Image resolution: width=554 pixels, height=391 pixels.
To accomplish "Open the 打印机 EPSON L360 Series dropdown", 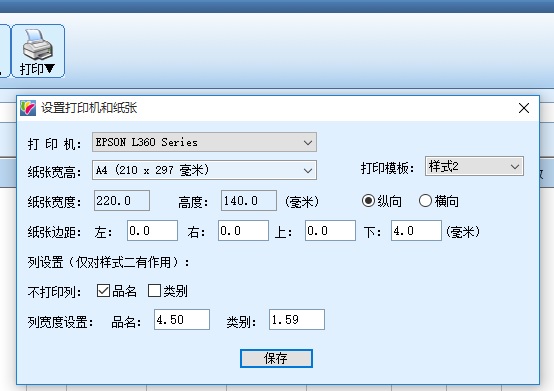I will pyautogui.click(x=204, y=142).
